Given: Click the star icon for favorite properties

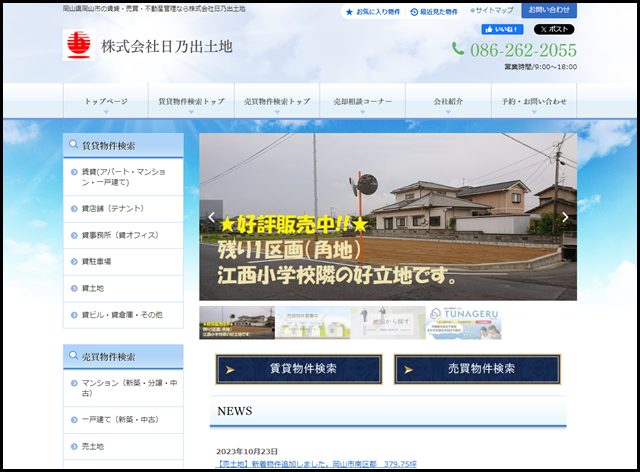Looking at the screenshot, I should (349, 12).
